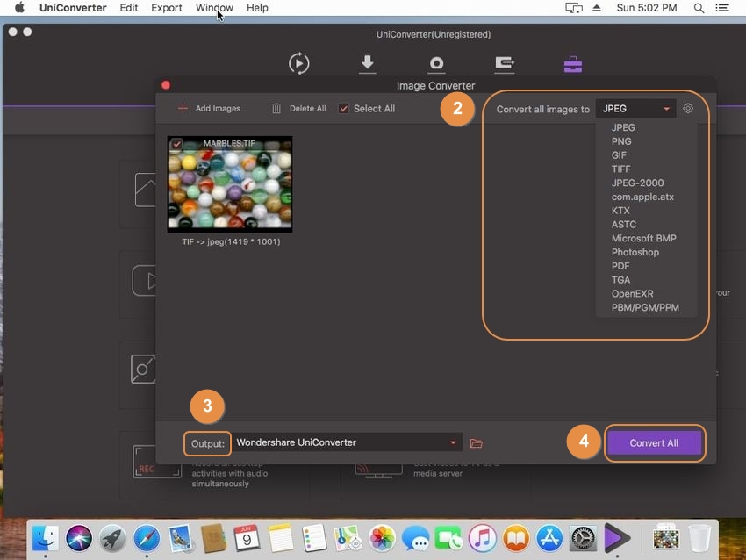Image resolution: width=746 pixels, height=560 pixels.
Task: Uncheck the MARBLES.TIF thumbnail checkbox
Action: pos(176,144)
